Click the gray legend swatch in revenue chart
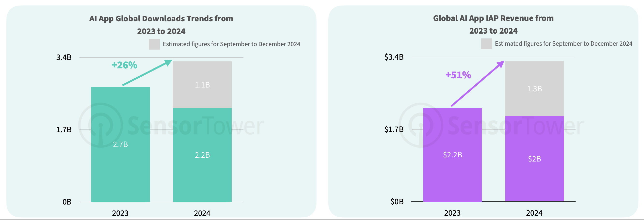Image resolution: width=644 pixels, height=220 pixels. point(486,44)
